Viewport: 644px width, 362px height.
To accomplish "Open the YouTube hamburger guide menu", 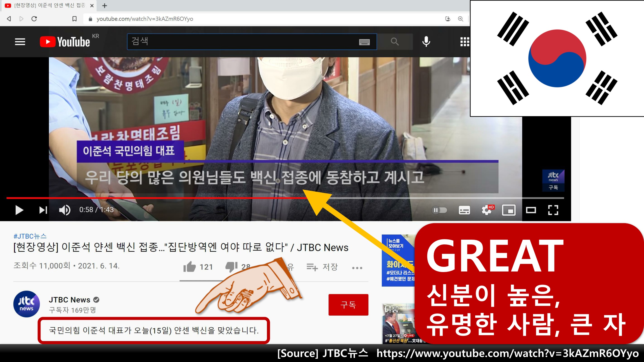I will tap(20, 42).
